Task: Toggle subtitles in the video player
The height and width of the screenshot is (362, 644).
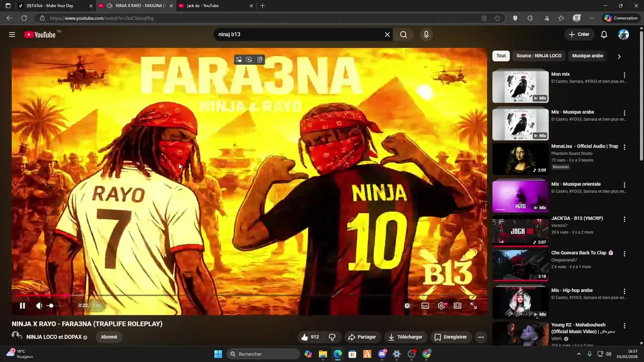Action: click(x=425, y=306)
